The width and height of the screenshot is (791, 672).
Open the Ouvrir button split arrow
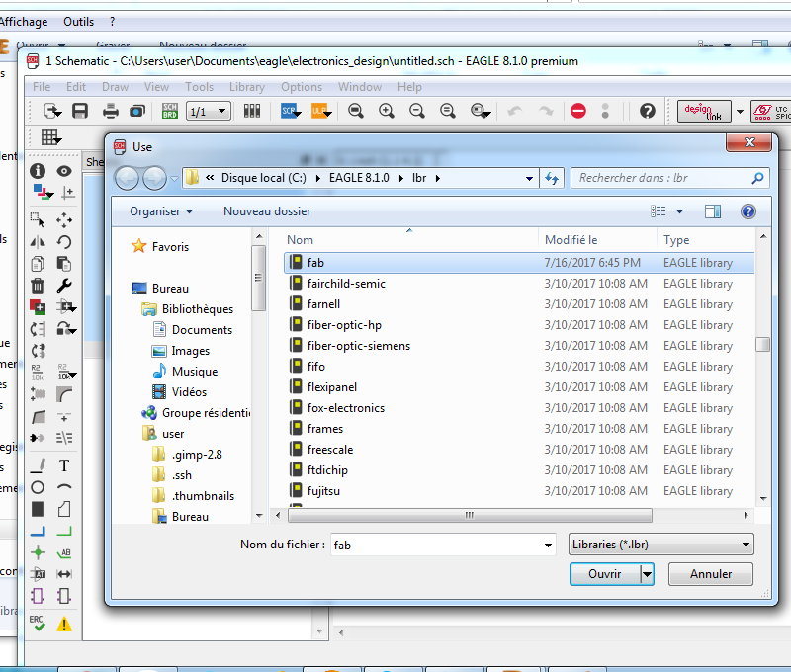click(x=648, y=574)
